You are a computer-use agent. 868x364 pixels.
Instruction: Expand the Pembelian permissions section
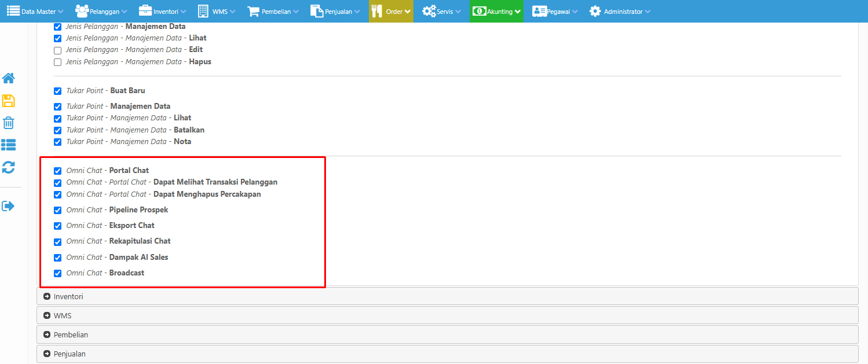[447, 334]
